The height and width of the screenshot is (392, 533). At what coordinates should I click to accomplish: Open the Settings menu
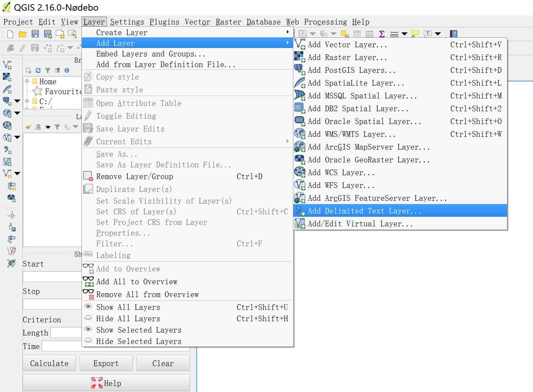click(x=127, y=22)
